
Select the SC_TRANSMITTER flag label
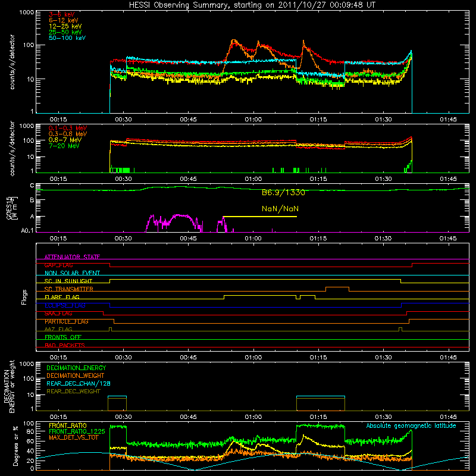[x=69, y=289]
